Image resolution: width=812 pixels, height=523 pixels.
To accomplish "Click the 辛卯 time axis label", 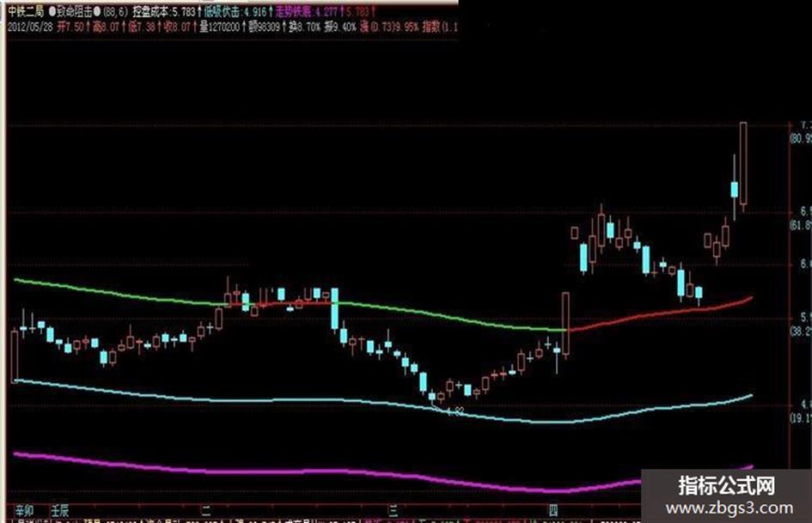I will tap(24, 511).
